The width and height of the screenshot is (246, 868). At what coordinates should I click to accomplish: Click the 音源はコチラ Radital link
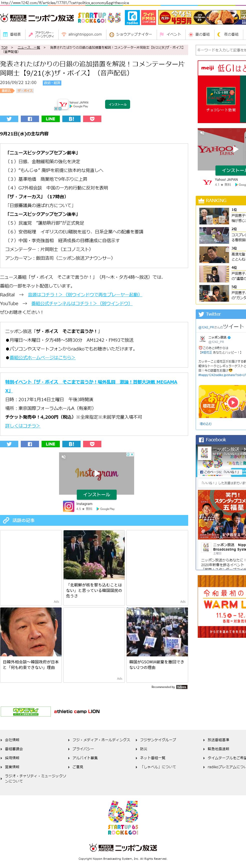(x=85, y=295)
